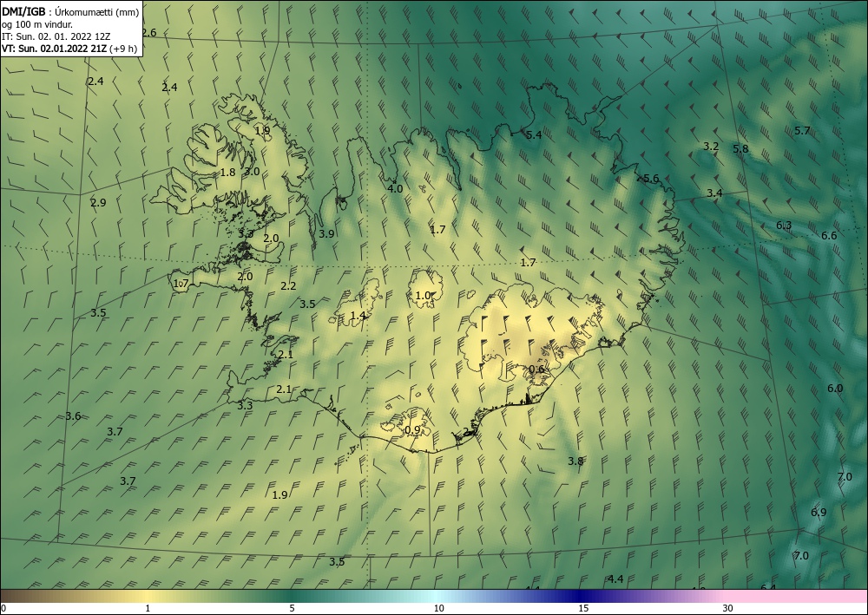Click the 'og 100 m vindur.' legend line
Viewport: 868px width, 615px height.
(37, 24)
